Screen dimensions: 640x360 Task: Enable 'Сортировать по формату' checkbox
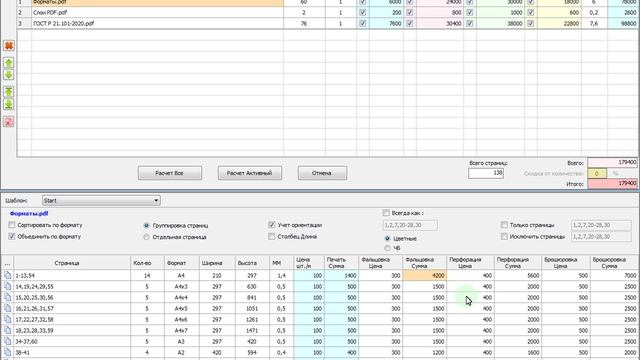[x=12, y=225]
